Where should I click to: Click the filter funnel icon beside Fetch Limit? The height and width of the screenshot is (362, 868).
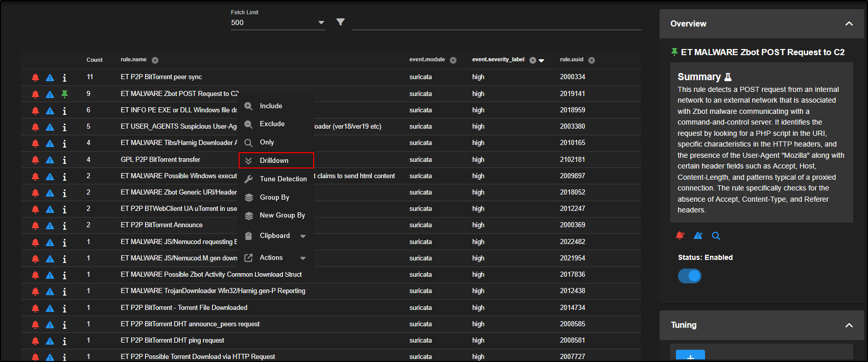341,22
